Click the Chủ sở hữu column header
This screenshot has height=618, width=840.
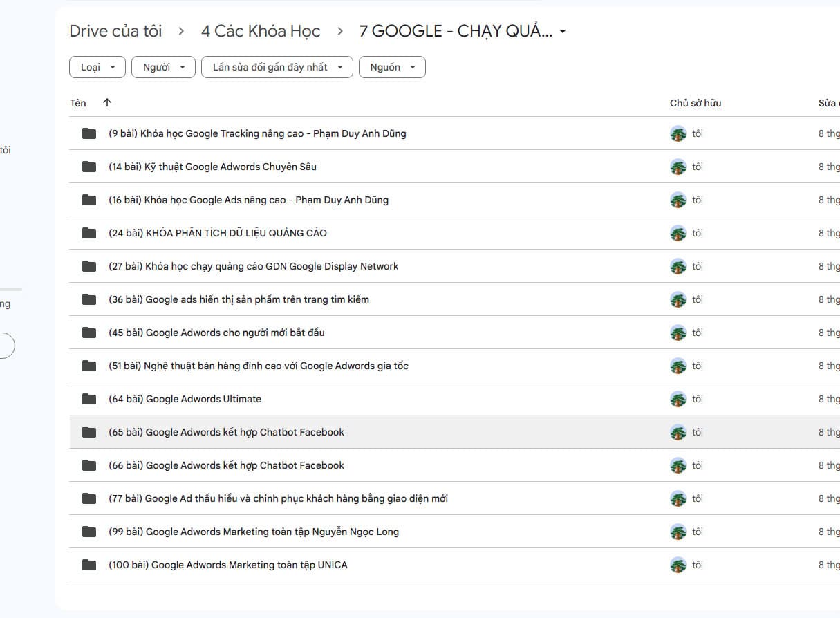[x=696, y=103]
